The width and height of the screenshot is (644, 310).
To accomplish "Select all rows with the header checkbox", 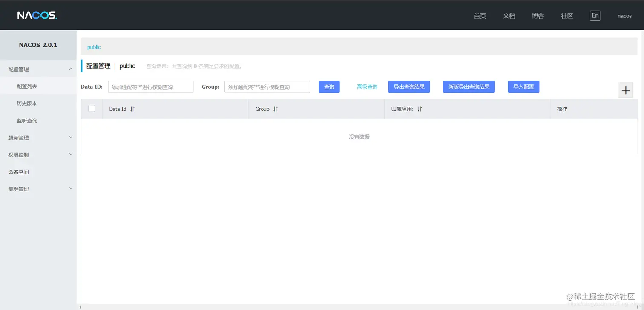I will [92, 108].
